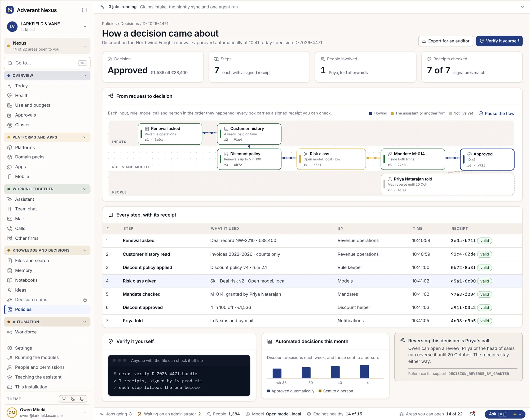Open Workforce in sidebar

[47, 332]
